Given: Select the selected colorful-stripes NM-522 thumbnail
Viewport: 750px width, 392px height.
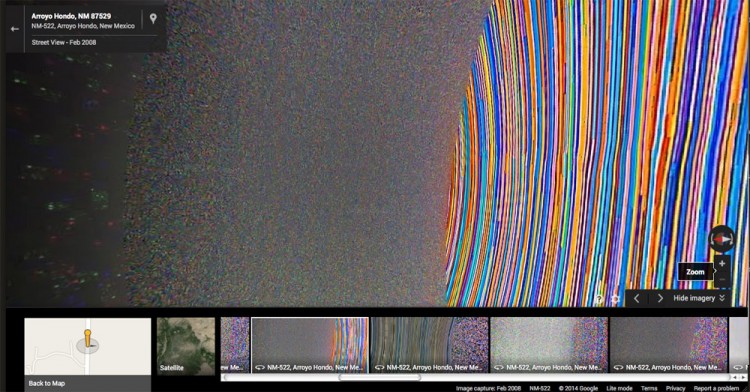Looking at the screenshot, I should 310,345.
